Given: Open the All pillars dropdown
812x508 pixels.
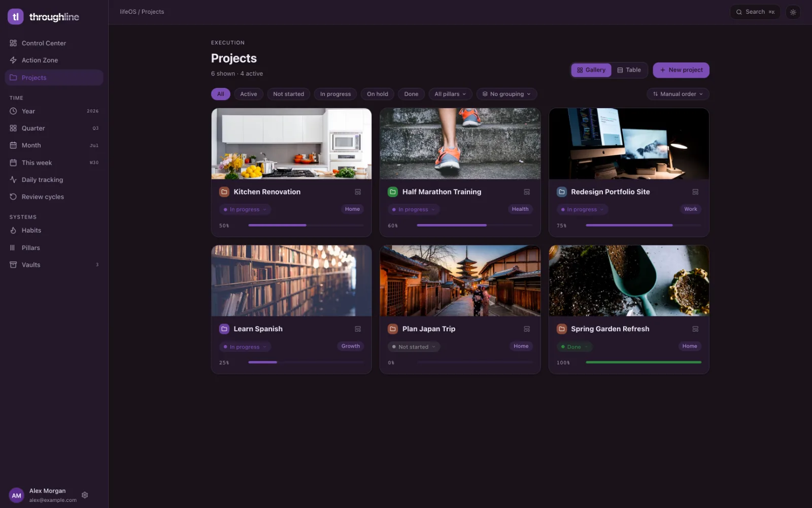Looking at the screenshot, I should [x=450, y=94].
